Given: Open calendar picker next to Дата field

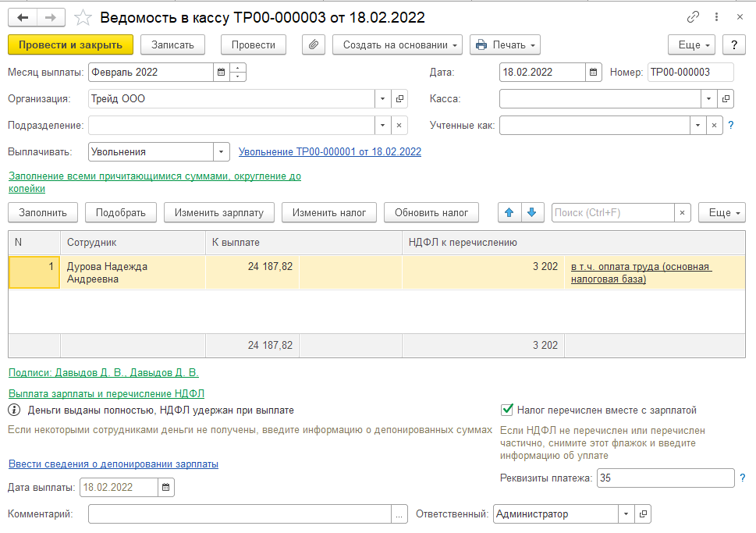Looking at the screenshot, I should click(594, 73).
